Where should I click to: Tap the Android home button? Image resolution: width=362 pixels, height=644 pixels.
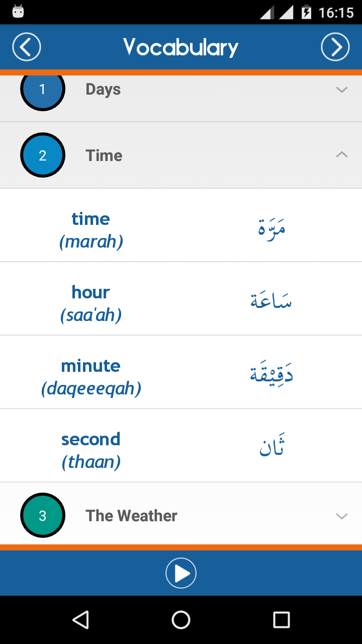point(181,620)
